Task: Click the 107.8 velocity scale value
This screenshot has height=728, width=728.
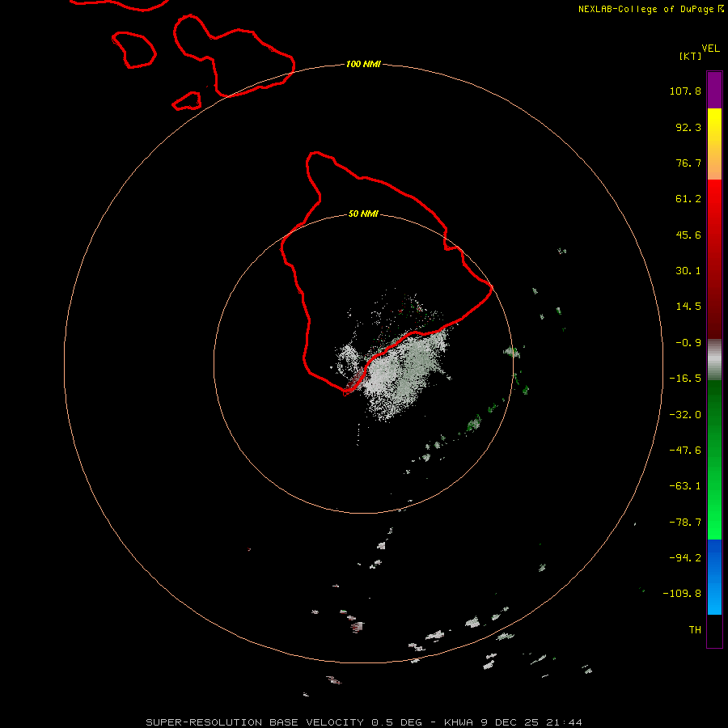Action: tap(685, 91)
